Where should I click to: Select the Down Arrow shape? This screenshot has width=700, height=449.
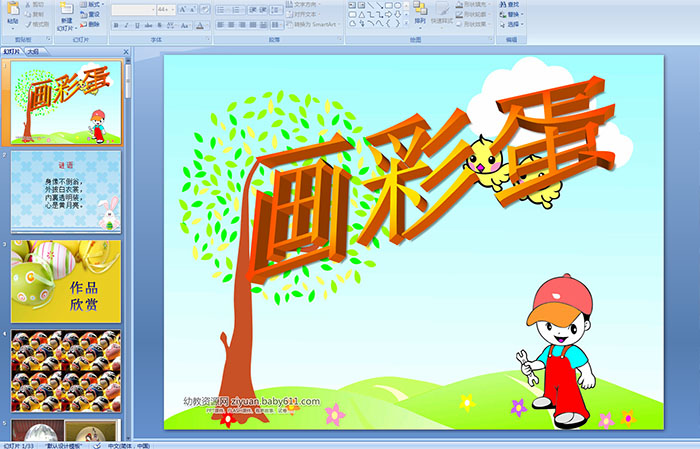pos(397,15)
